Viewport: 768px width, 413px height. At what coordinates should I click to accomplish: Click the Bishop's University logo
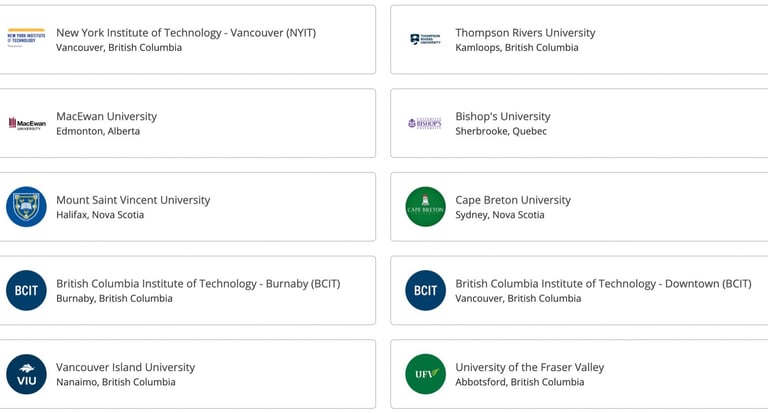[425, 123]
